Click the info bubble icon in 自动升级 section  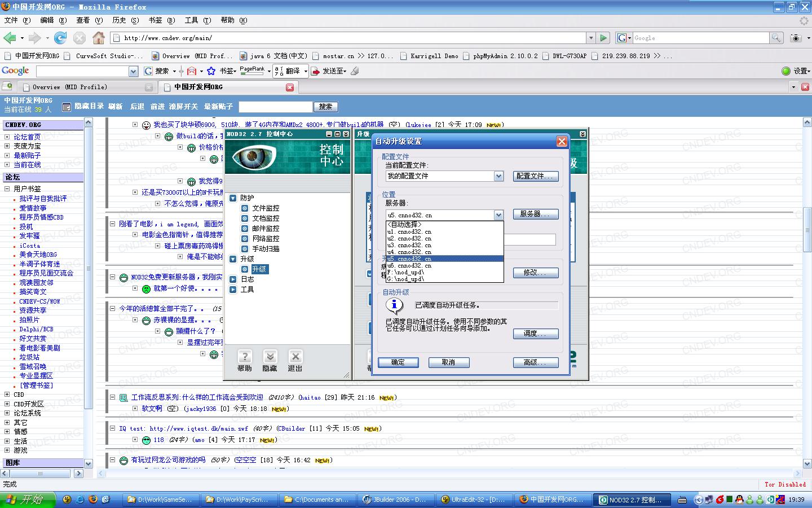(395, 305)
